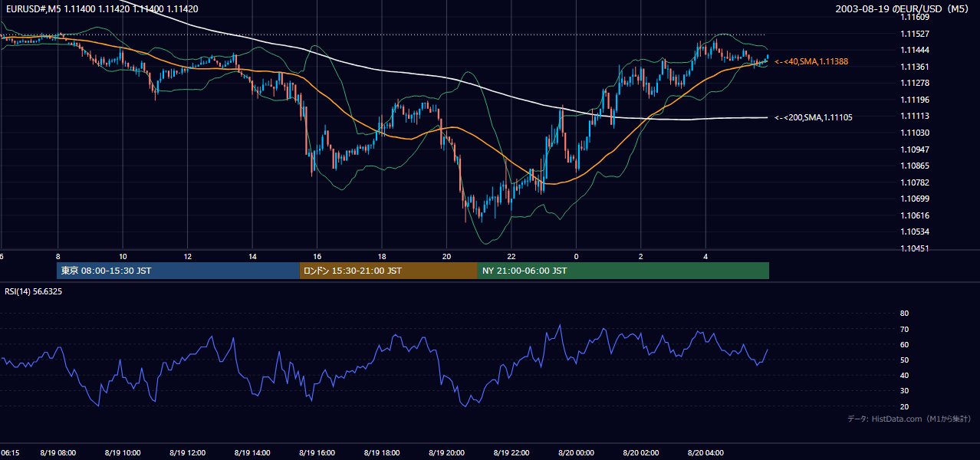The width and height of the screenshot is (980, 460).
Task: Click RSI scale value 70
Action: tap(904, 329)
